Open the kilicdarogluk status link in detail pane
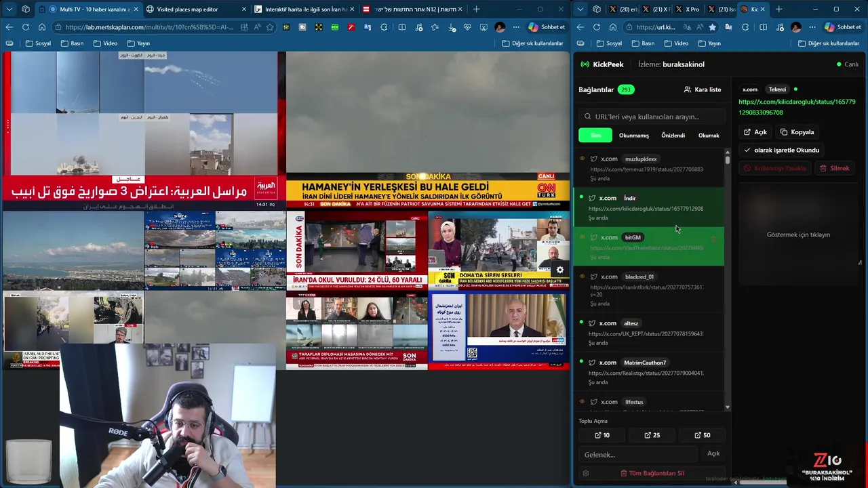The width and height of the screenshot is (868, 488). [797, 107]
